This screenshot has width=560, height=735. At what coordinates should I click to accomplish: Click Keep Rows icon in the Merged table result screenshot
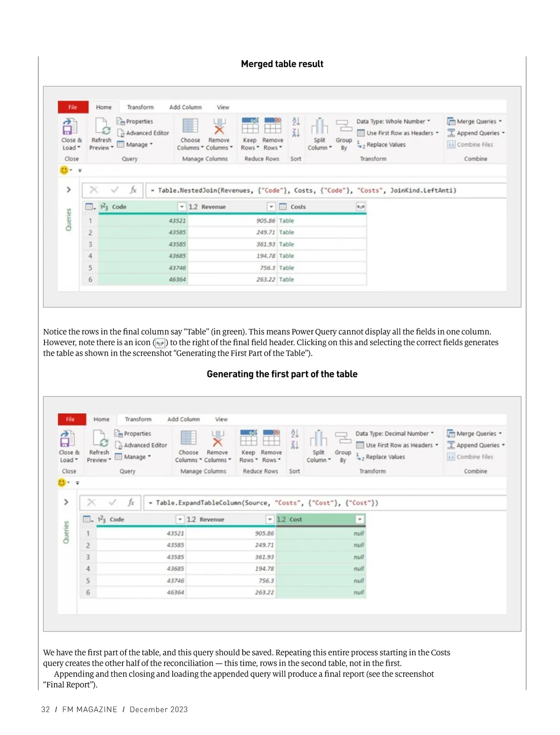point(250,126)
